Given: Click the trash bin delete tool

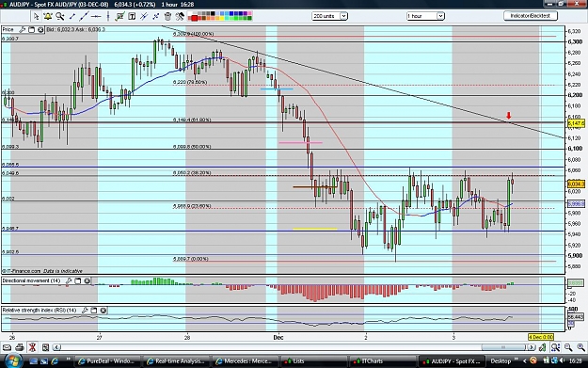Looking at the screenshot, I should 167,16.
